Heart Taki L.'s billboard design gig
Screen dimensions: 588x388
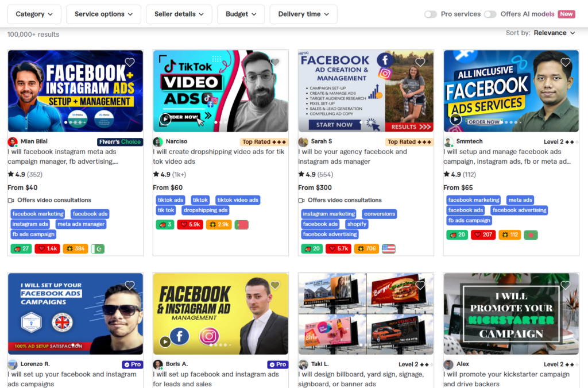[x=420, y=285]
